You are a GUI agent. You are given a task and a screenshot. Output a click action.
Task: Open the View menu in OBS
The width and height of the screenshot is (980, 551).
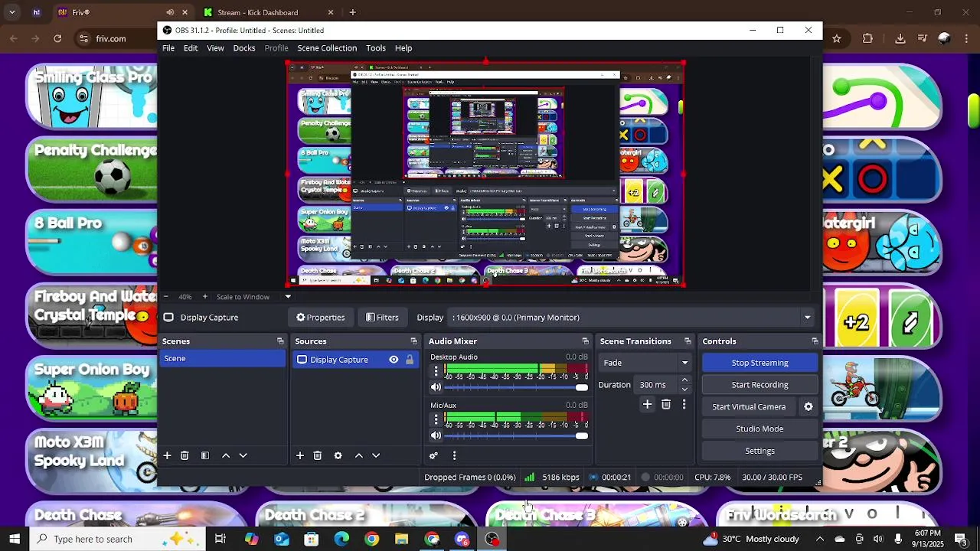(x=215, y=48)
